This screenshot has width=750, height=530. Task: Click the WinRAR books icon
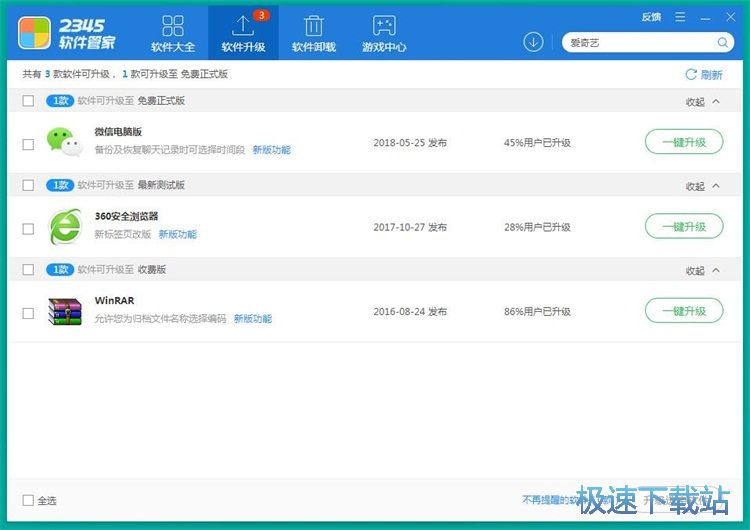65,311
